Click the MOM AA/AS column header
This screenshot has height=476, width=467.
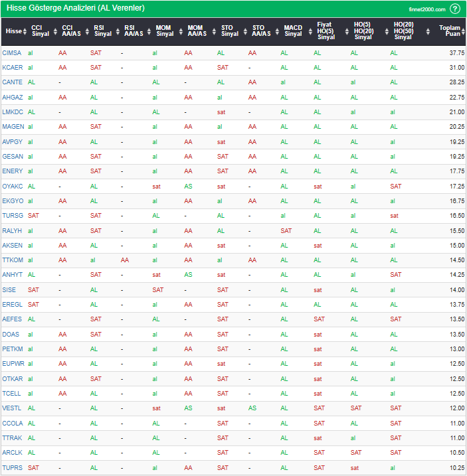tap(195, 31)
